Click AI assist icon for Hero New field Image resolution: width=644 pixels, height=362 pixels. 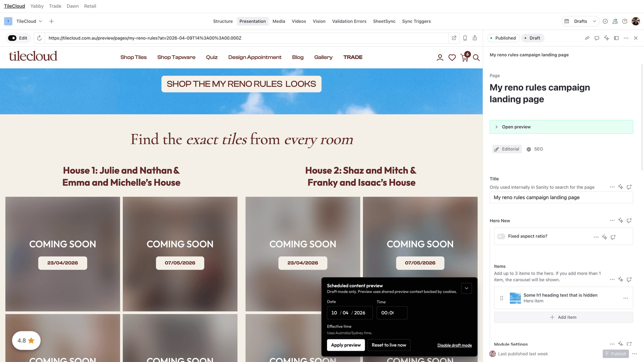pyautogui.click(x=621, y=220)
